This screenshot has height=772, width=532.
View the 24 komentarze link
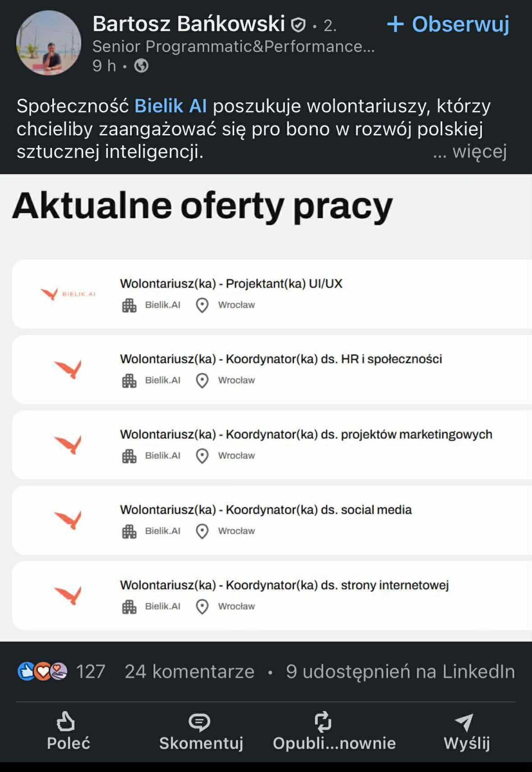[190, 671]
